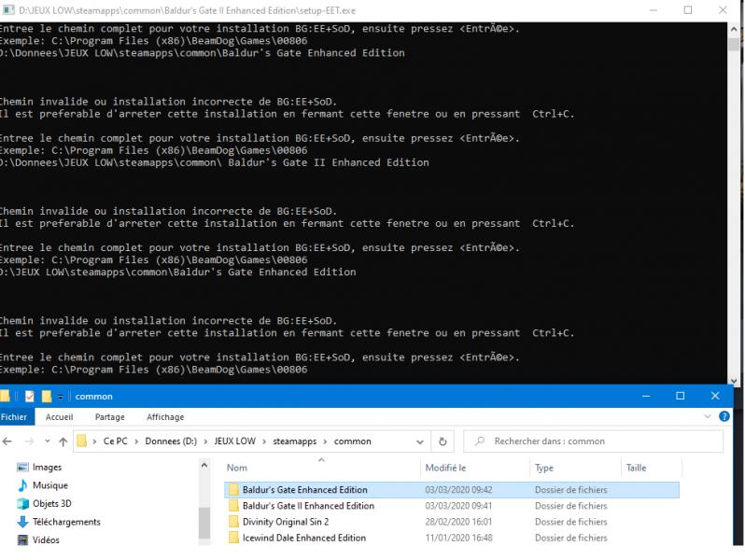
Task: Click the navigation pane scroll up arrow
Action: 204,465
